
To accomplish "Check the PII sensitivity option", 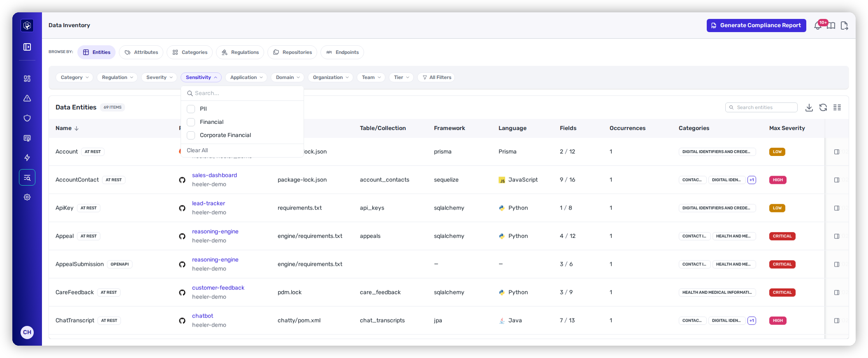I will [191, 109].
